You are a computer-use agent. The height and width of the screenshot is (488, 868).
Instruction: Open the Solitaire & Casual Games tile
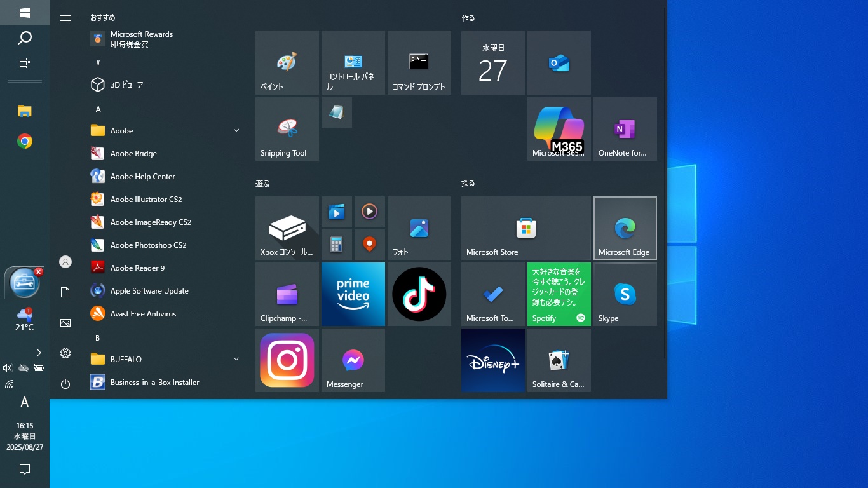[559, 360]
